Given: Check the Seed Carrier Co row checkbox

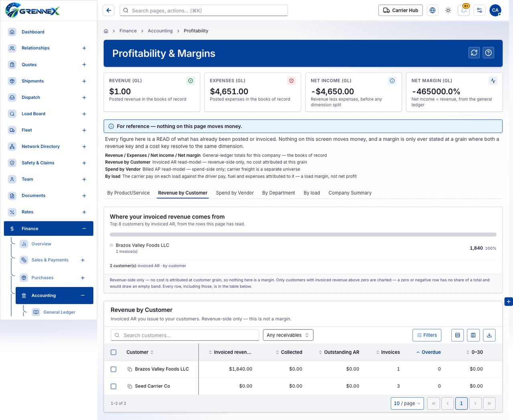Looking at the screenshot, I should pyautogui.click(x=113, y=386).
